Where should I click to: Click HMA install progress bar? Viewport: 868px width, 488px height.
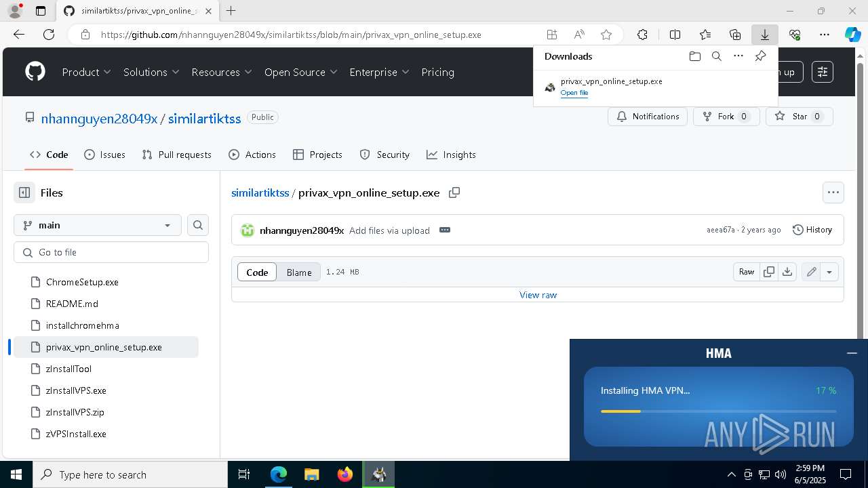718,411
